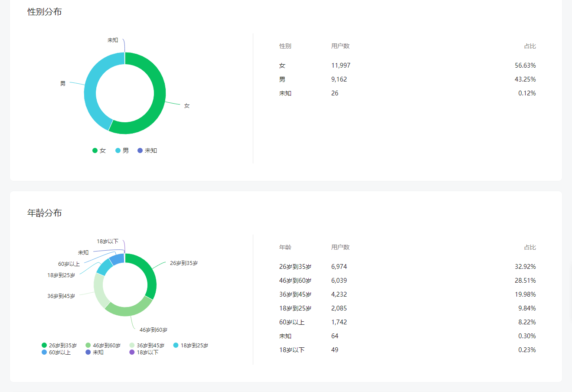Viewport: 572px width, 392px height.
Task: Click the 年龄 column header
Action: 285,247
